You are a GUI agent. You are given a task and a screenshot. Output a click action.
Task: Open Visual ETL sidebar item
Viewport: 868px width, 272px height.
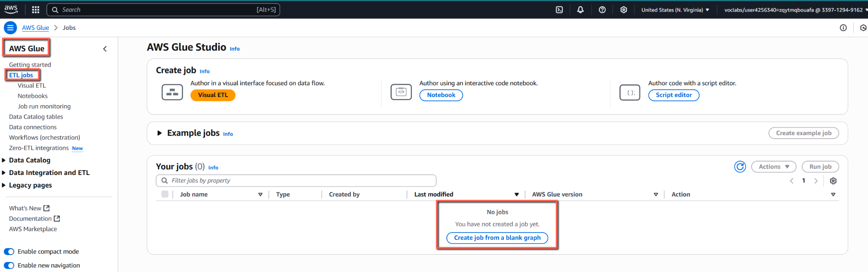click(32, 85)
